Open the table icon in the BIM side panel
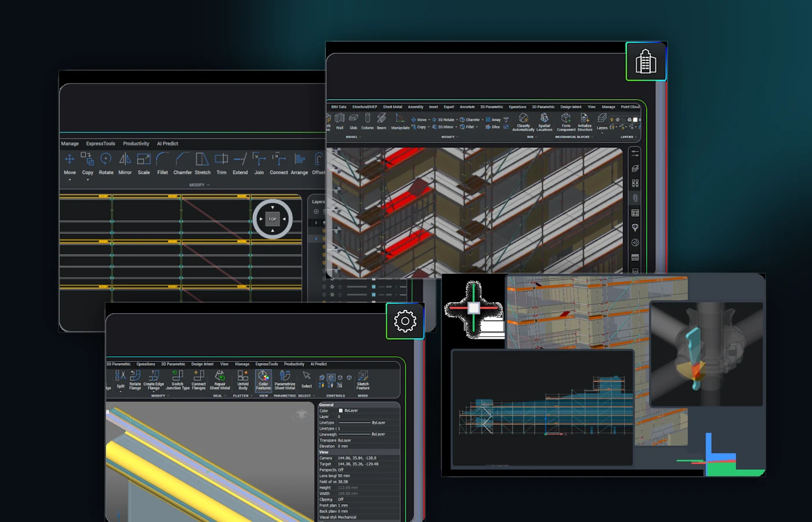The image size is (812, 522). [x=635, y=213]
